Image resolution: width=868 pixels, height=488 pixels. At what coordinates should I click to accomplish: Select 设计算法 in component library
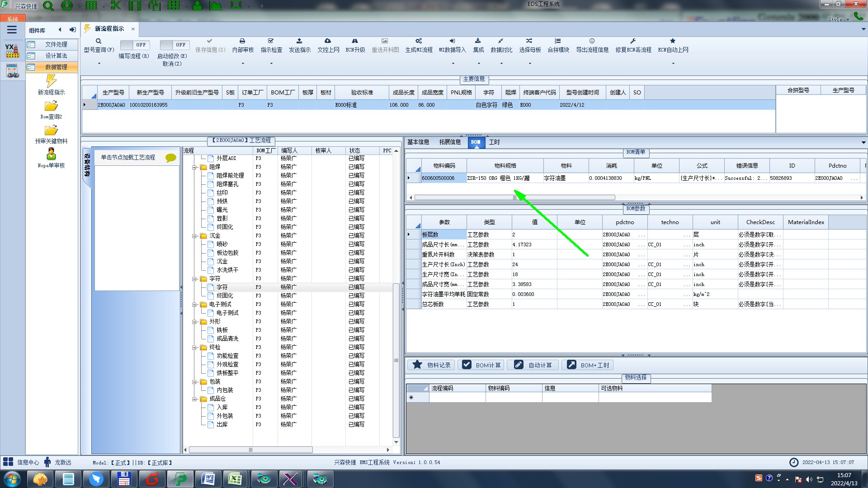pos(52,56)
